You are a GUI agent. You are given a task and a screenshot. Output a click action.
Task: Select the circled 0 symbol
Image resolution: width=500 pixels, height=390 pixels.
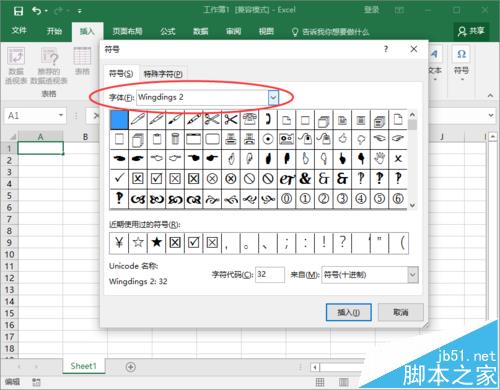[286, 199]
